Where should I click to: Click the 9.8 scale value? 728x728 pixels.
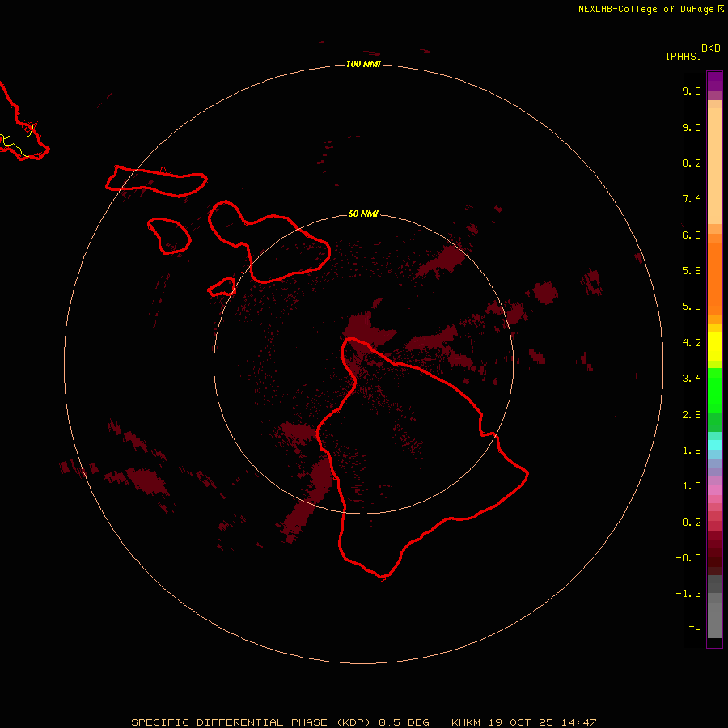(x=692, y=91)
